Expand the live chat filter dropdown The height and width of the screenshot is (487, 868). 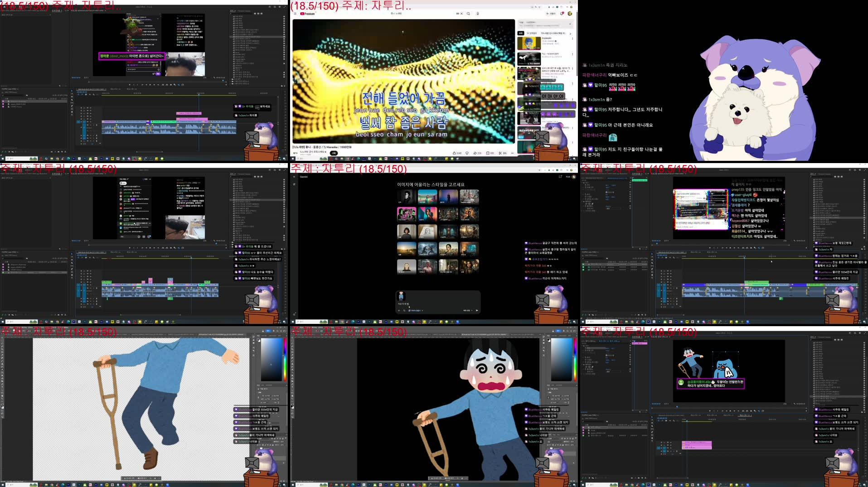tap(570, 23)
